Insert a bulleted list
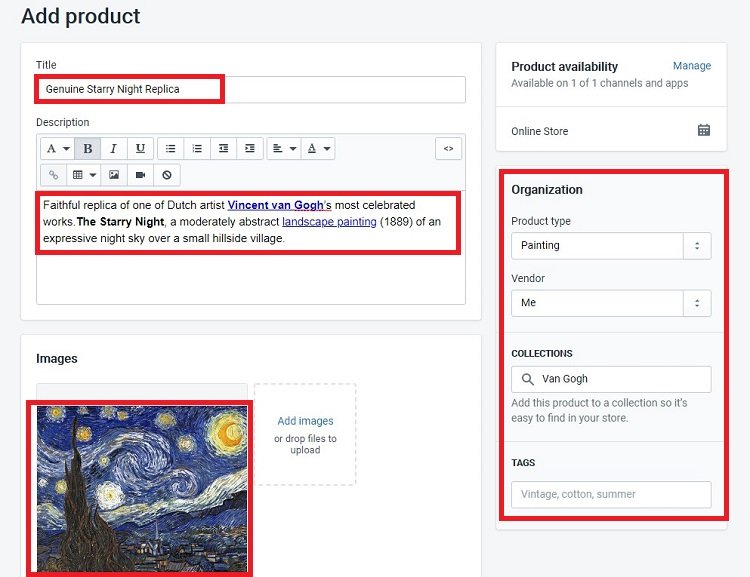 170,148
